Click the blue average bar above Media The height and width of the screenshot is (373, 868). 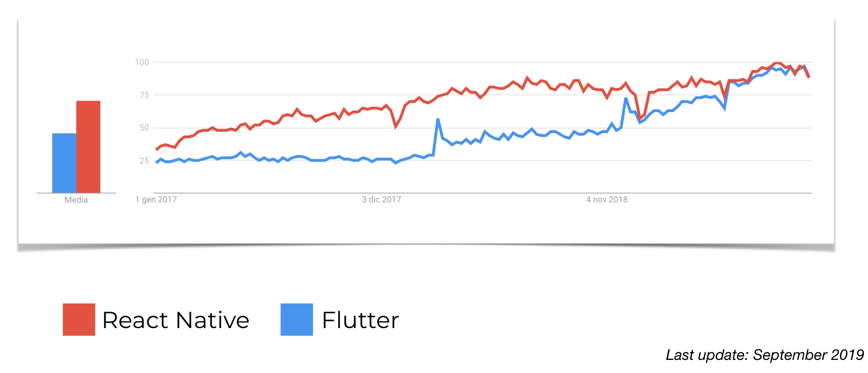click(64, 163)
